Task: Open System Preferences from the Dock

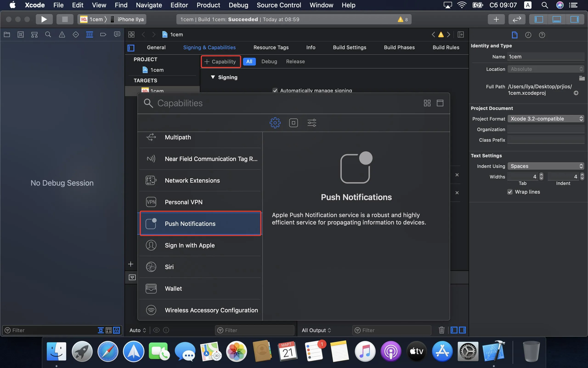Action: pos(468,351)
